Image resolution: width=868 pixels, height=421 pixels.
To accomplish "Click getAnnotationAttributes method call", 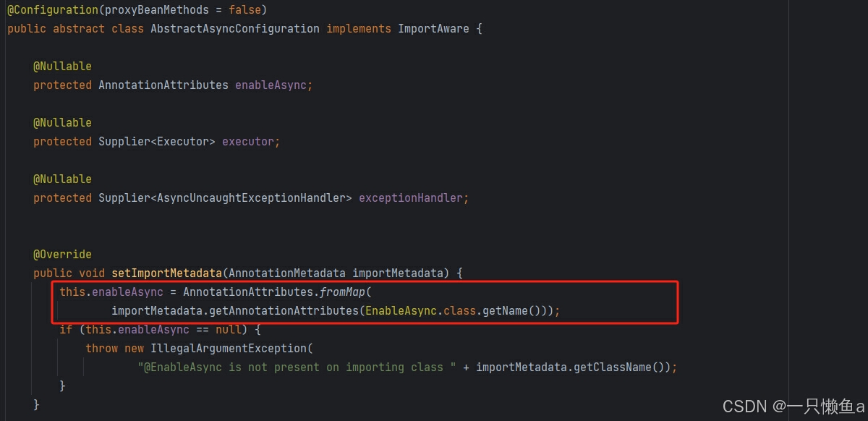I will (x=284, y=311).
